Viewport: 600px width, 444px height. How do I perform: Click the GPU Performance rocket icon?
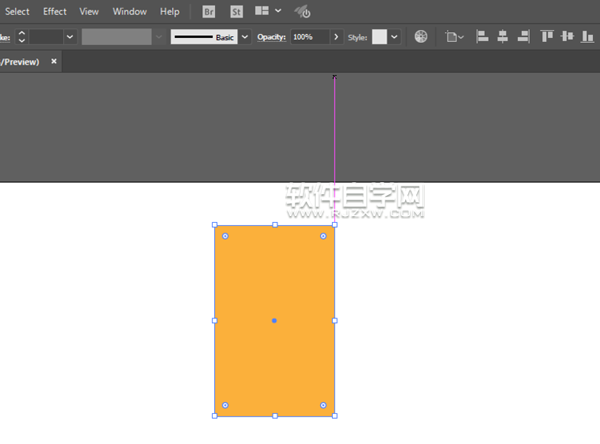[302, 12]
